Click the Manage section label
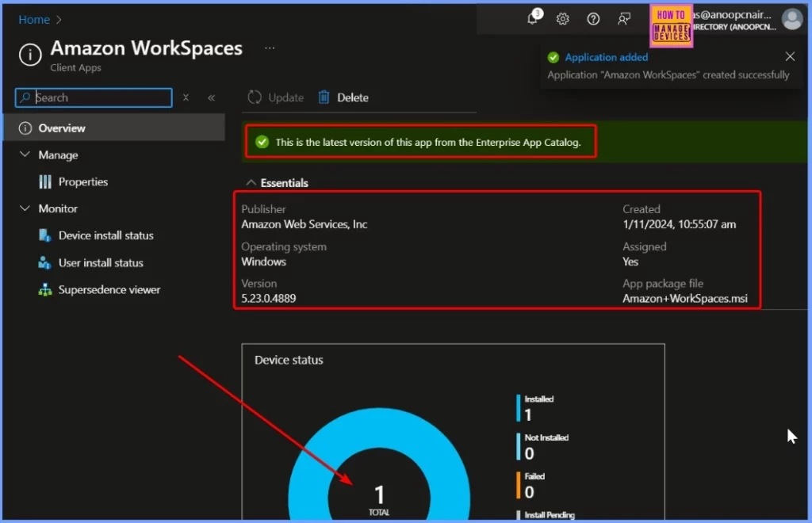The image size is (812, 523). click(58, 155)
